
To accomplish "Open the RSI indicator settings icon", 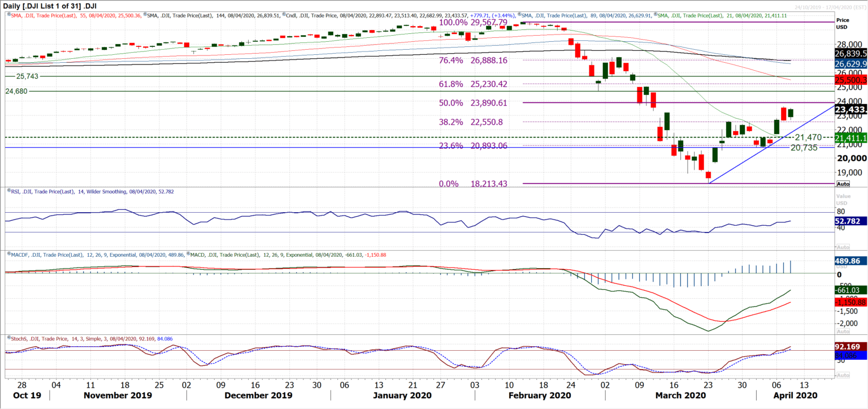I will (8, 192).
